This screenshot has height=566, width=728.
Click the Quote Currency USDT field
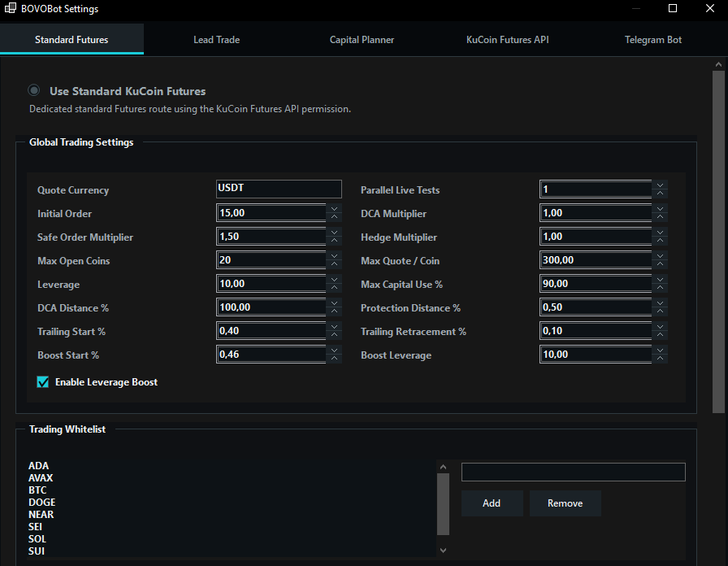pos(279,189)
